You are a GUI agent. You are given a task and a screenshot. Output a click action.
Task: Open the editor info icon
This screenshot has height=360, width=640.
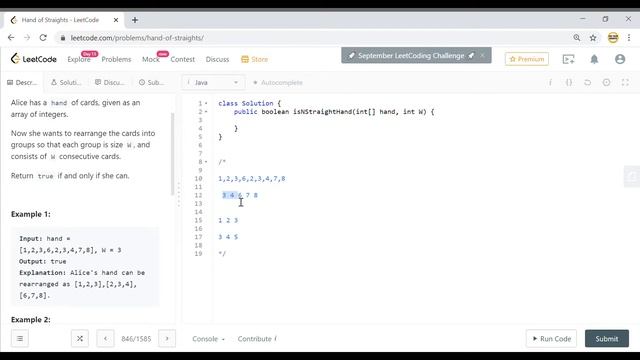pos(550,82)
